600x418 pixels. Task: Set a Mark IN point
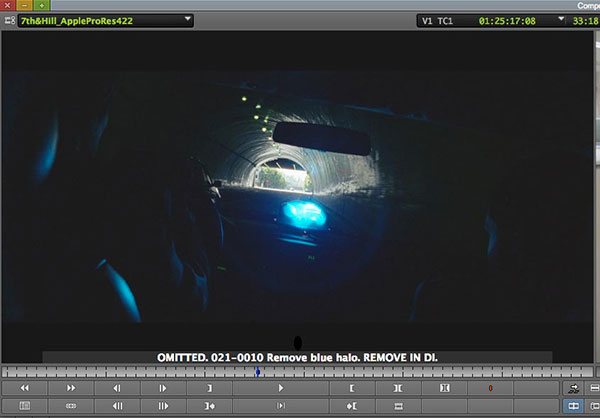[352, 388]
